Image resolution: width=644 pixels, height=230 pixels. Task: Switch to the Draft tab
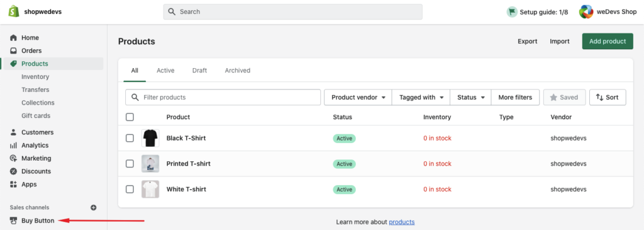tap(199, 71)
